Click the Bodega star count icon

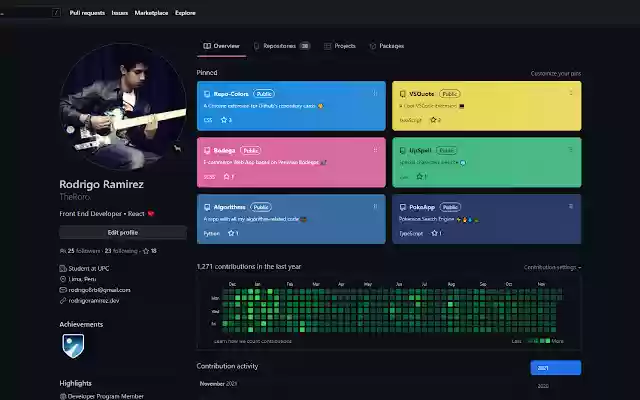pos(227,177)
